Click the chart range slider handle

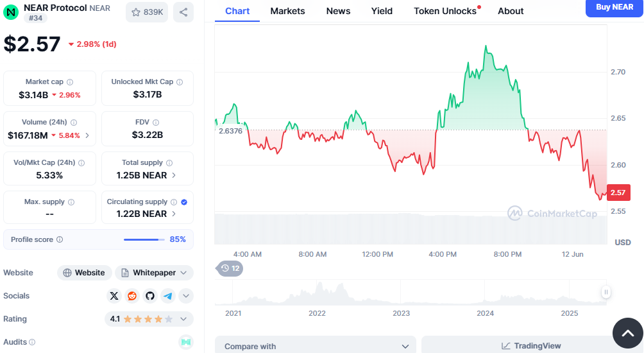point(606,292)
